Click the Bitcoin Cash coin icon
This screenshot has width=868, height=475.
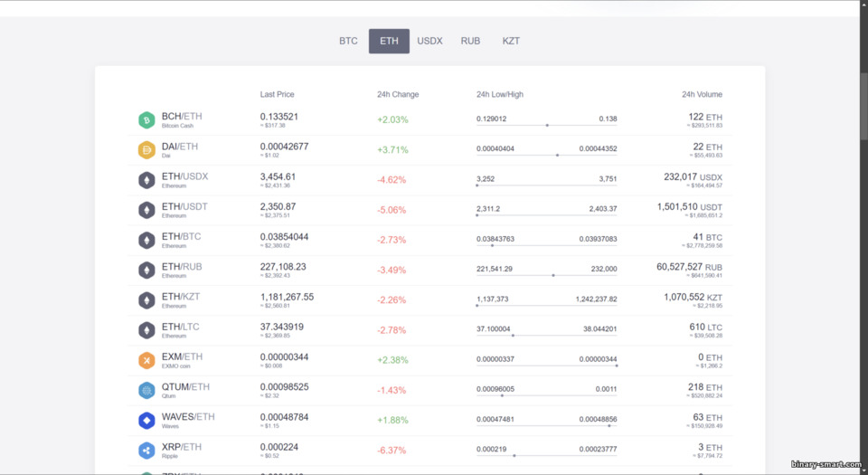(x=146, y=120)
